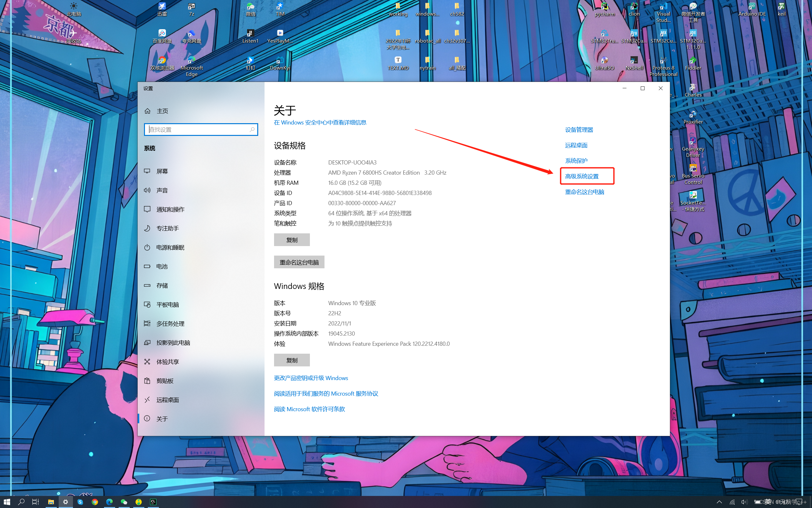Select the 7z desktop icon

pyautogui.click(x=192, y=9)
